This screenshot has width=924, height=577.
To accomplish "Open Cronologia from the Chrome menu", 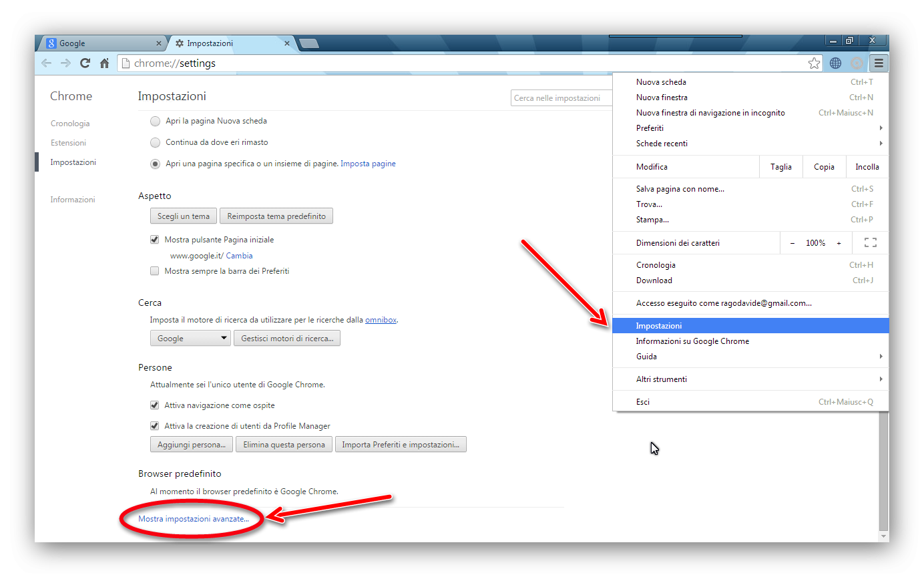I will (750, 265).
